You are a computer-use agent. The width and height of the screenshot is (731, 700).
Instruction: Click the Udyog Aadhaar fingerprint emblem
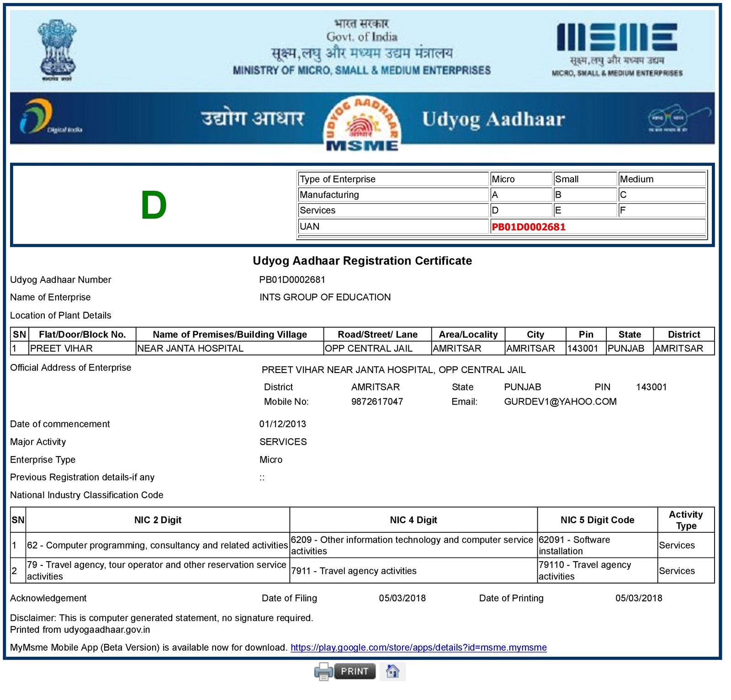362,123
